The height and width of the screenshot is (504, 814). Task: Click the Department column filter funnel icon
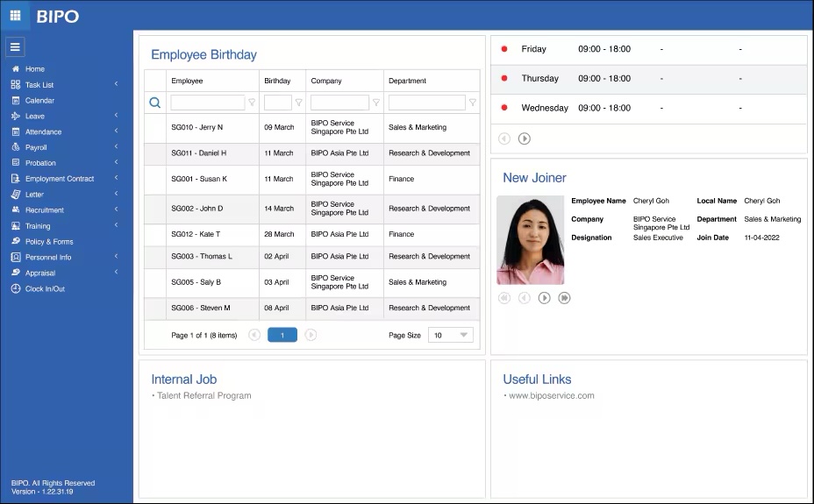(473, 103)
